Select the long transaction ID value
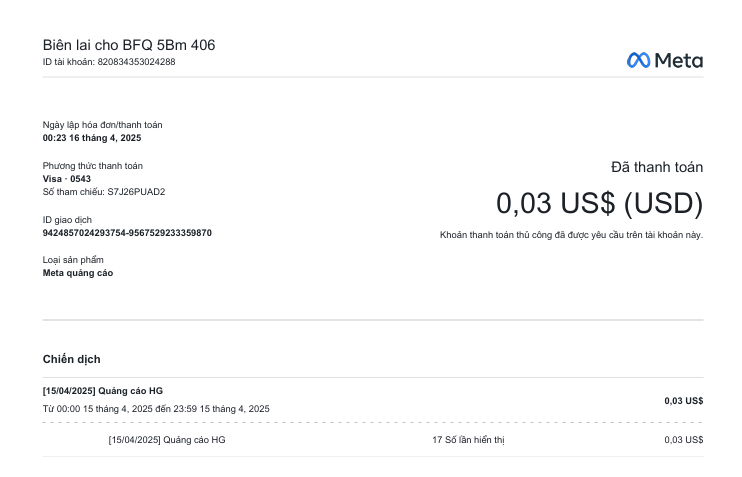 point(127,233)
